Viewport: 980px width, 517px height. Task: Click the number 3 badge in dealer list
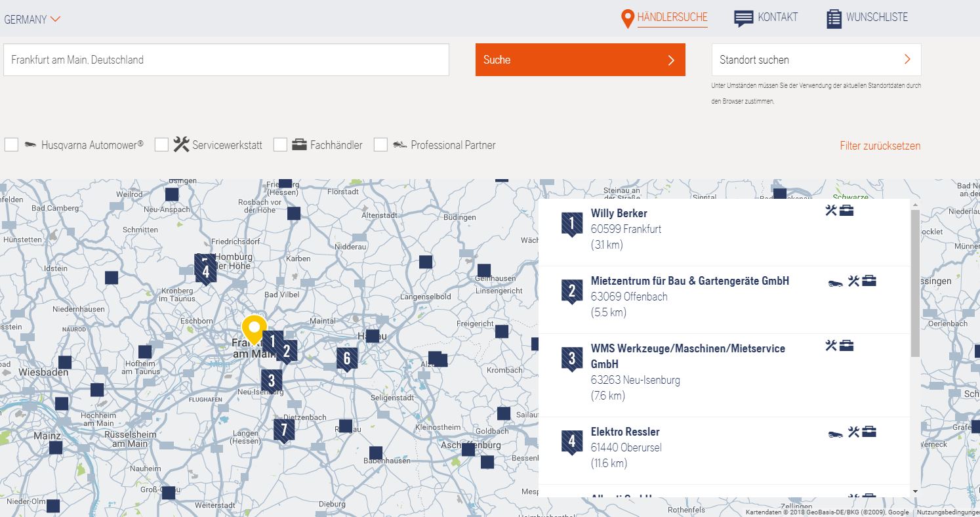(572, 360)
